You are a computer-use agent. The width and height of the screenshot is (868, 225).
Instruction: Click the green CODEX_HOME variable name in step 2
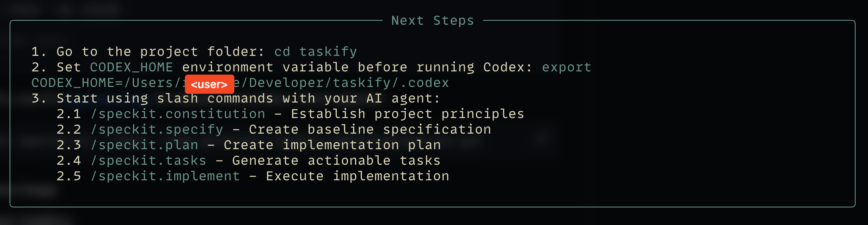[131, 67]
